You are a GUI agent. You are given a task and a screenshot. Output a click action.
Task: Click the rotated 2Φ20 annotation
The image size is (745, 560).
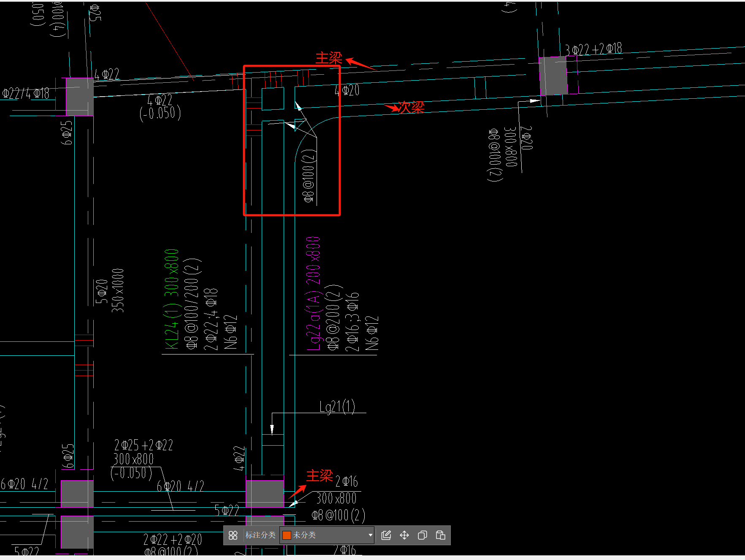point(526,138)
